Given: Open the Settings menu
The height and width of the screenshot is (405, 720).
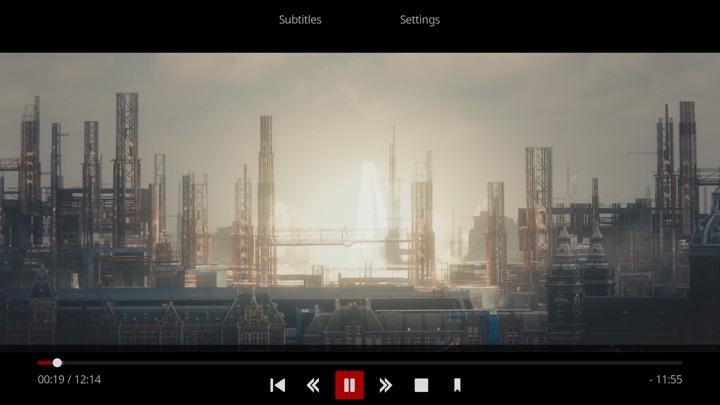Looking at the screenshot, I should point(420,20).
